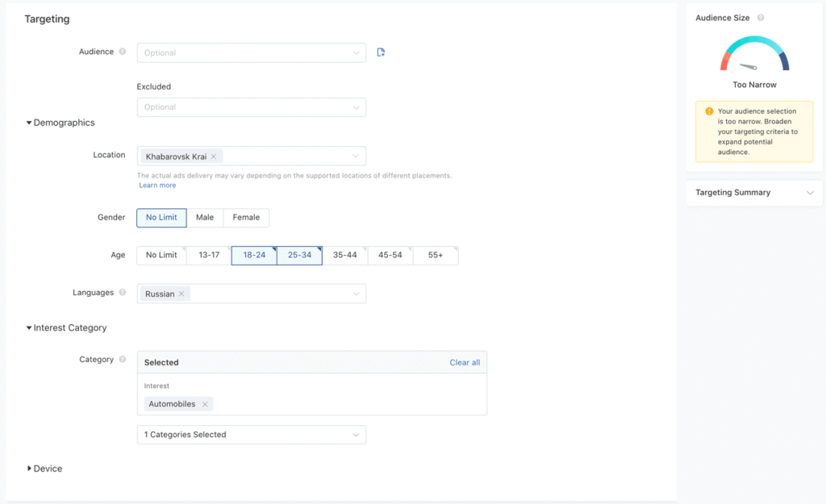Remove the Automobiles interest tag

click(205, 404)
